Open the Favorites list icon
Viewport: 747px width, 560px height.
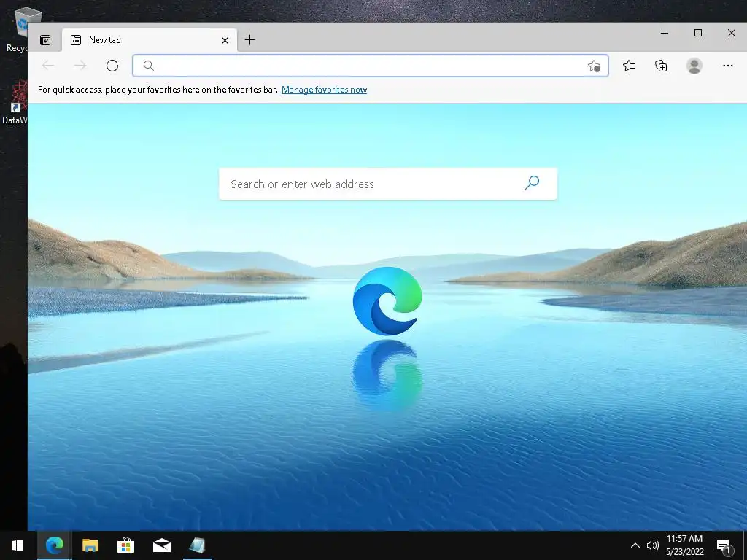tap(629, 65)
